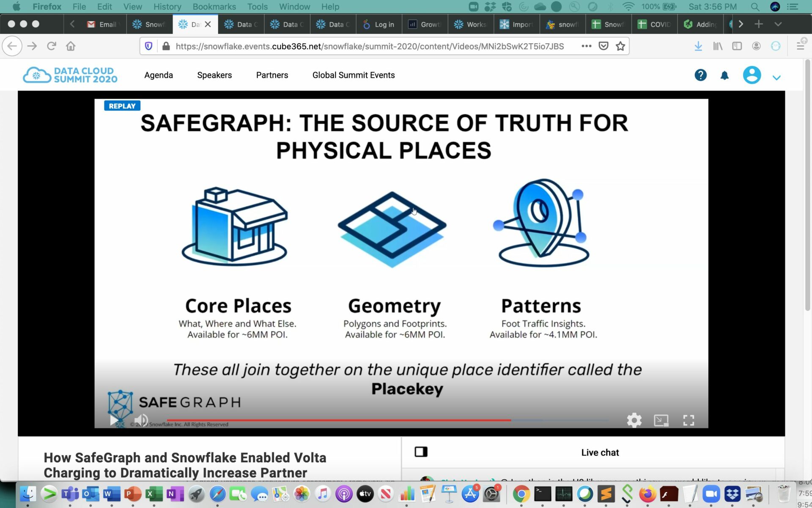
Task: Open page actions three-dot menu
Action: [x=586, y=46]
